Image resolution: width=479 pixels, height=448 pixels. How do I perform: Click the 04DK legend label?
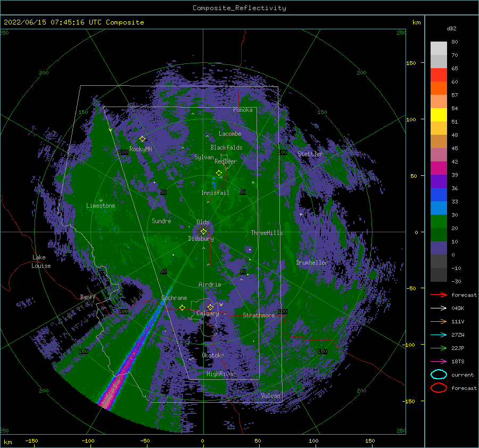(458, 308)
